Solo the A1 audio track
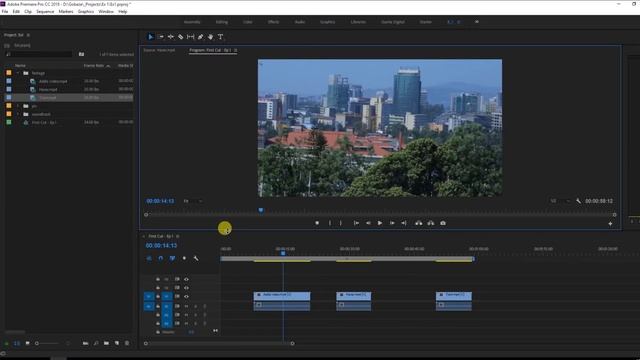This screenshot has height=360, width=640. tap(196, 306)
